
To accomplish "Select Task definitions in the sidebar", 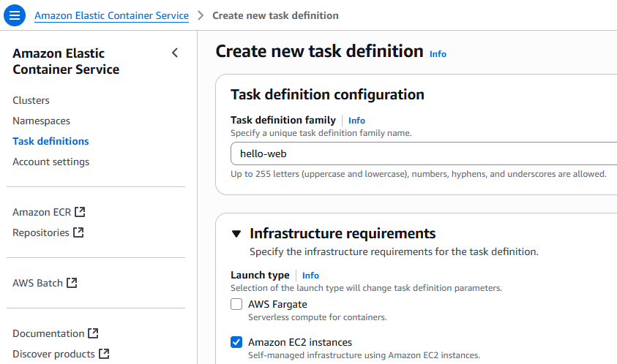I will point(51,141).
